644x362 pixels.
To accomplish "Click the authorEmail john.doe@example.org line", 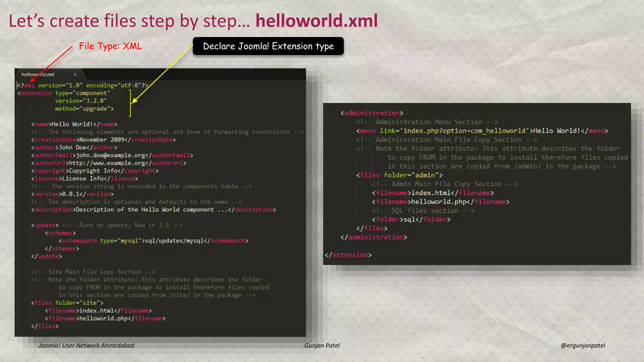I will 112,155.
